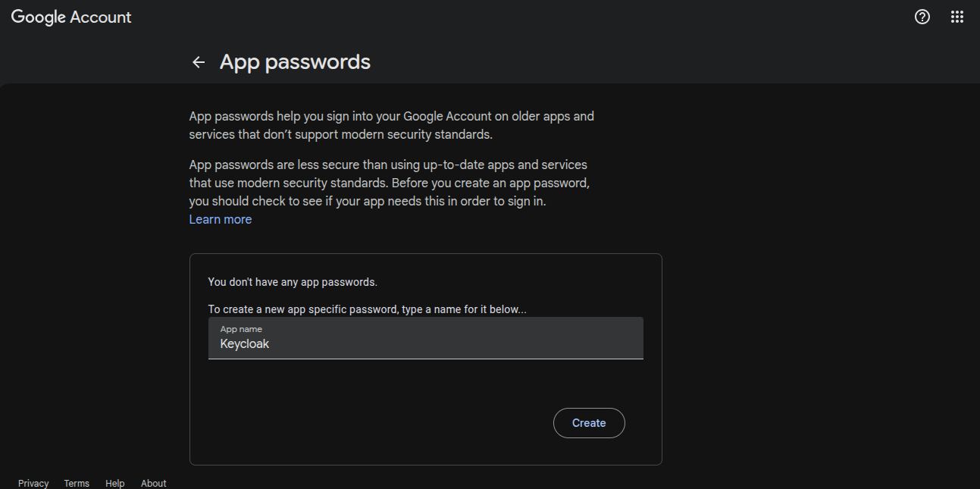Click the paragraph saying app passwords are less secure
Viewport: 980px width, 489px height.
[x=389, y=183]
